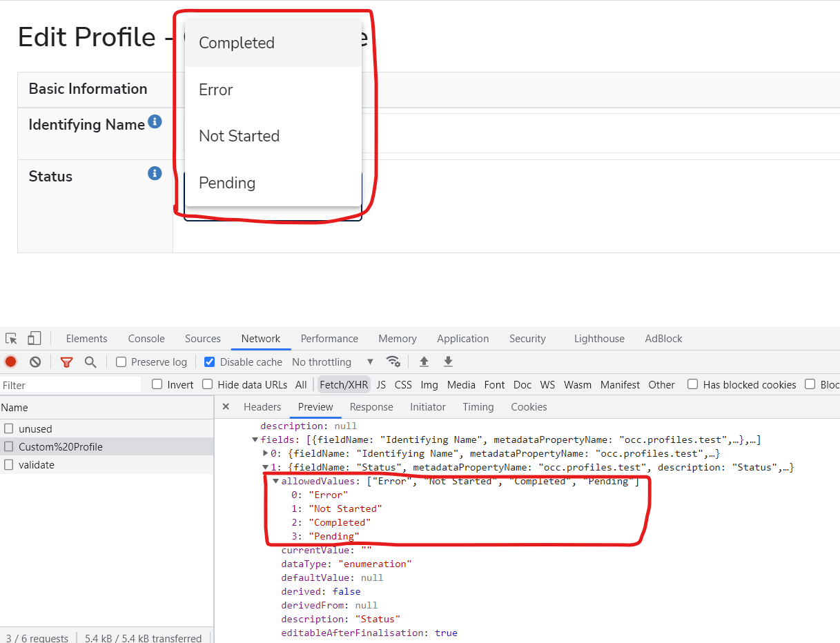Viewport: 840px width, 643px height.
Task: Open network conditions via the signal icon
Action: 393,361
